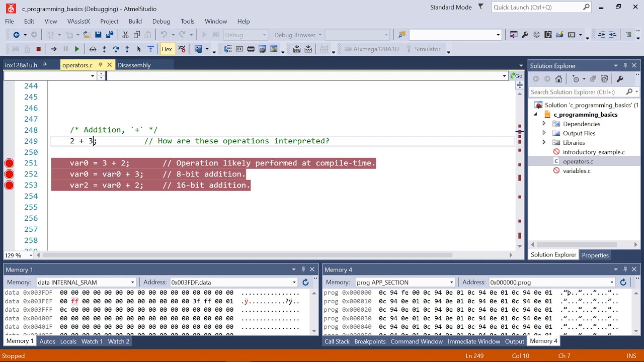Open QuickWatch via the glasses icon
The height and width of the screenshot is (362, 644).
point(93,49)
